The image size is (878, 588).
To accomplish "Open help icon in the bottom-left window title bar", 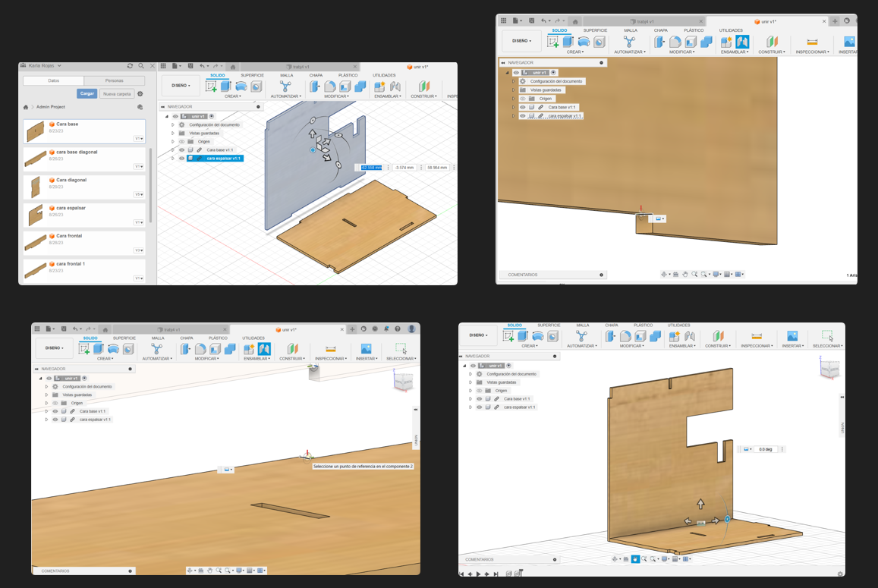I will [x=398, y=329].
